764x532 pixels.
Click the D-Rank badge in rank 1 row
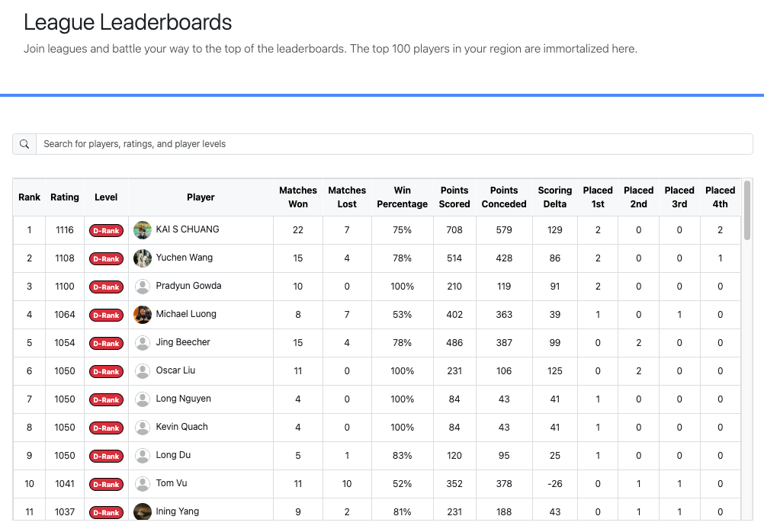click(x=106, y=231)
